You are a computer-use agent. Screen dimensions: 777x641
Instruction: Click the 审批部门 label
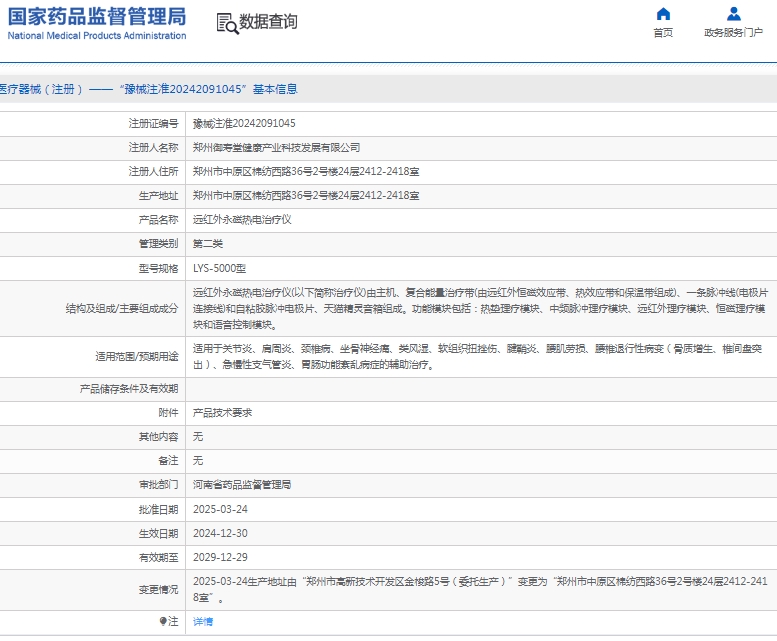pos(158,484)
